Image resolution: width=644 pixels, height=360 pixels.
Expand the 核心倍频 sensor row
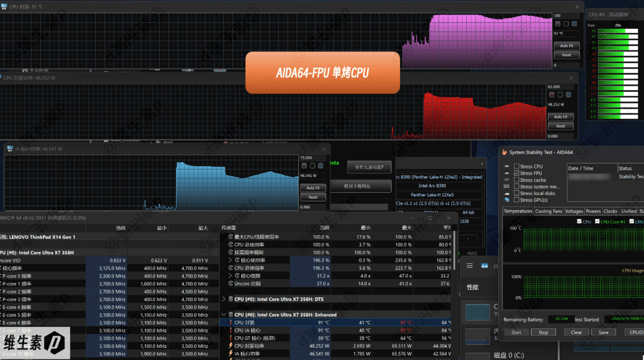(x=230, y=276)
